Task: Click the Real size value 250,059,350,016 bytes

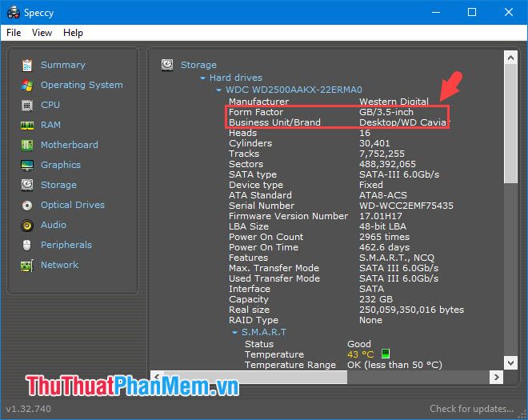Action: coord(411,310)
